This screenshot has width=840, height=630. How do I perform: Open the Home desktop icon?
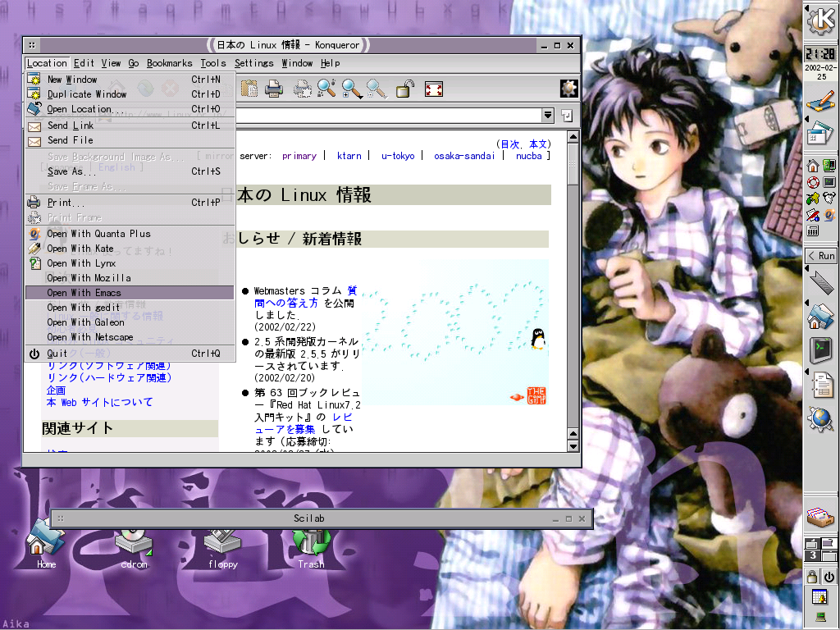point(46,543)
